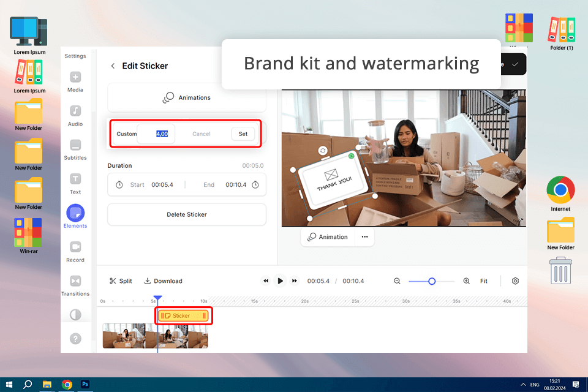The width and height of the screenshot is (588, 392).
Task: Open the Subtitles panel
Action: pos(75,149)
